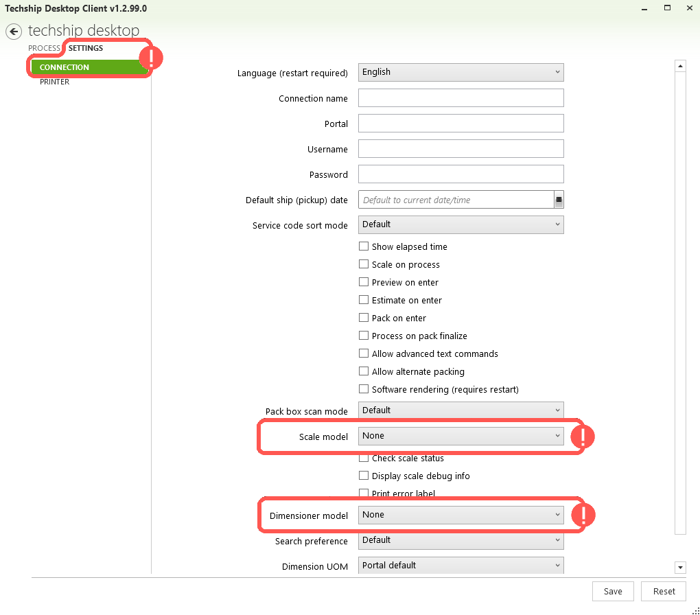Click Default ship date field
The width and height of the screenshot is (700, 615).
pos(456,200)
